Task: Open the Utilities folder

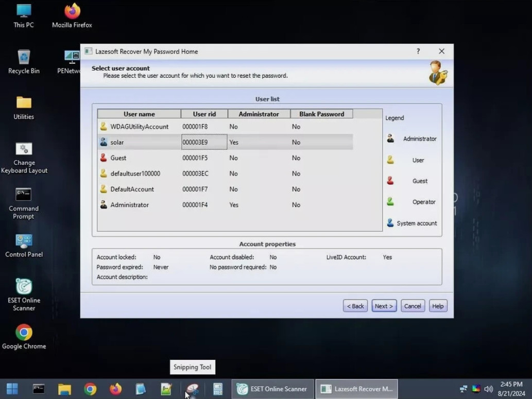Action: point(24,108)
